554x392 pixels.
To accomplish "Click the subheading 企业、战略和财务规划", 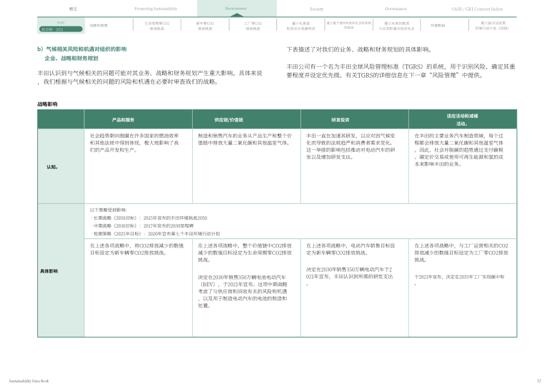I will tap(72, 58).
